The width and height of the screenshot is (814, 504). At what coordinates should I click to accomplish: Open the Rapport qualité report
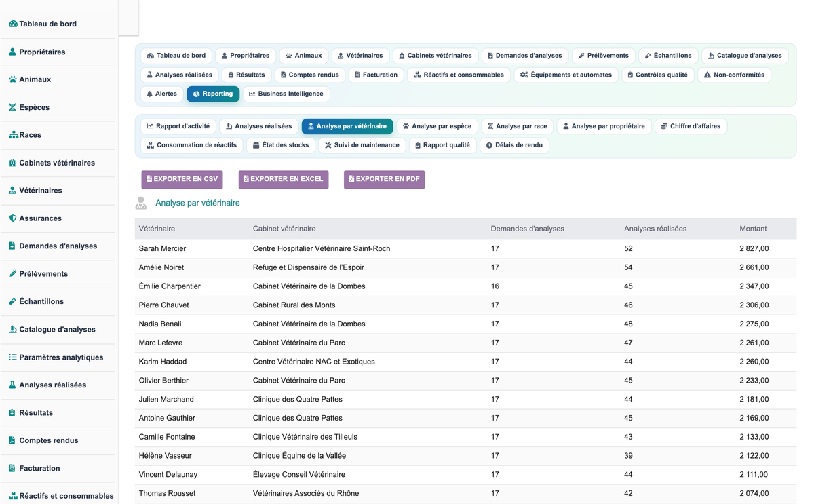tap(442, 145)
